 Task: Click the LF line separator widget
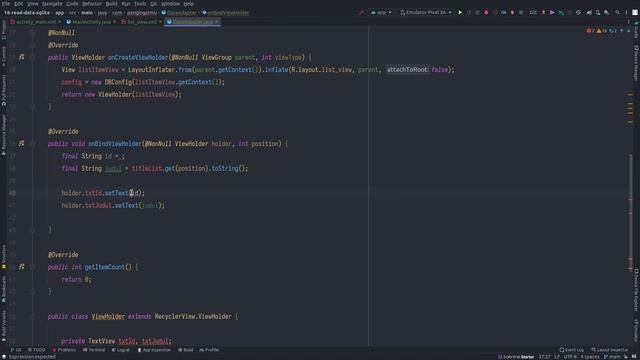557,357
